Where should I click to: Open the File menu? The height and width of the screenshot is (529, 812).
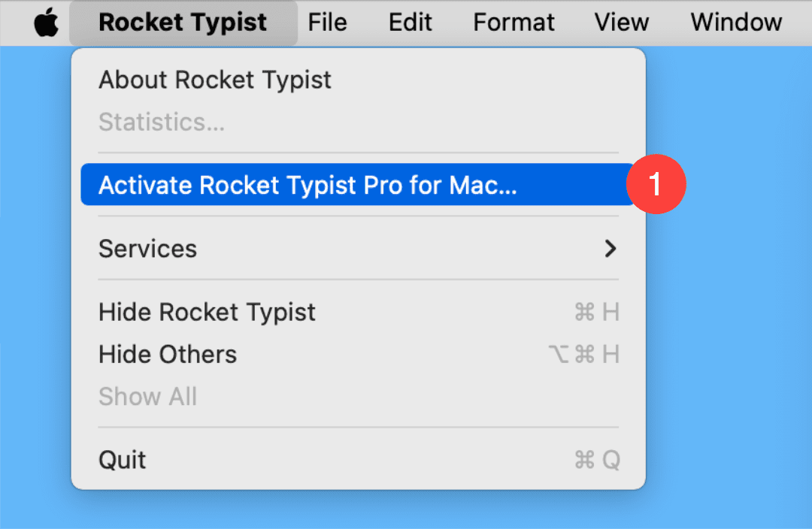point(327,23)
